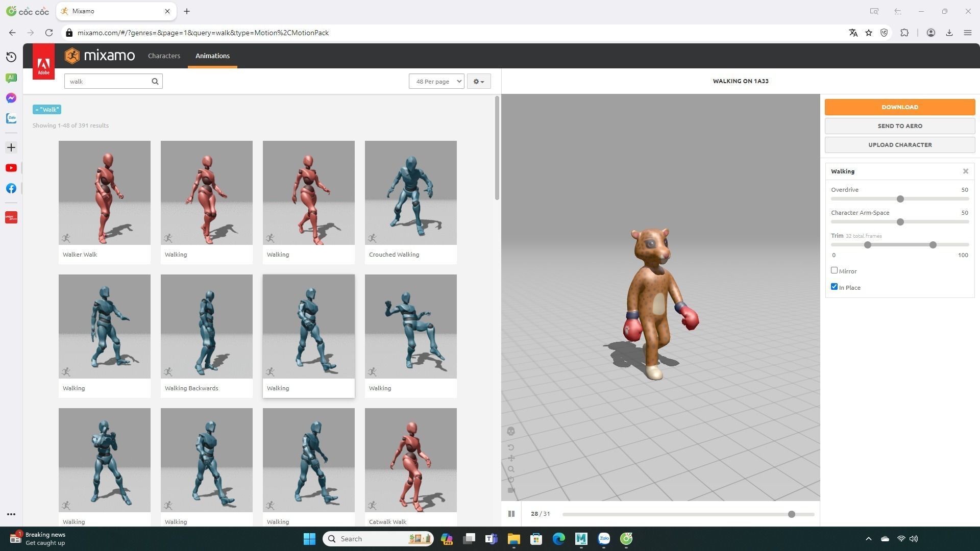Close the Walking settings panel
The height and width of the screenshot is (551, 980).
[966, 171]
